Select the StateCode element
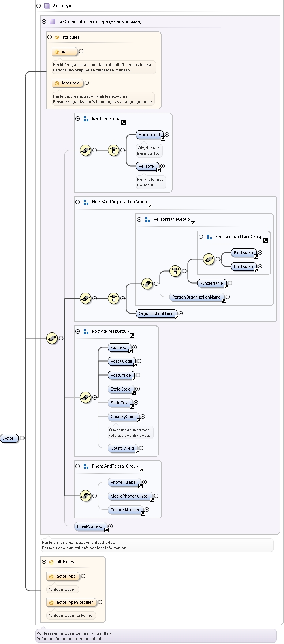This screenshot has width=284, height=644. (x=121, y=389)
